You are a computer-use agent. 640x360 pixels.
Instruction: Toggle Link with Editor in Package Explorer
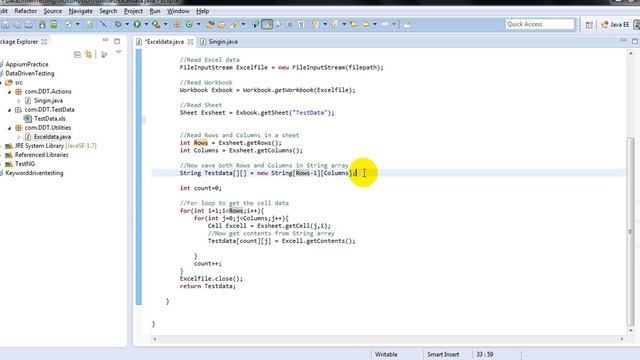(x=89, y=54)
